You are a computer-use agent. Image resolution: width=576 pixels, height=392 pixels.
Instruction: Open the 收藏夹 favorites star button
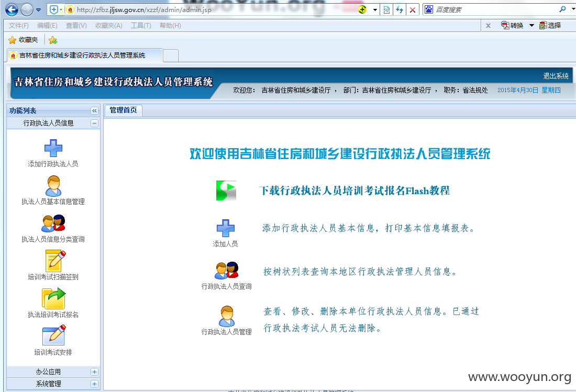(x=23, y=40)
